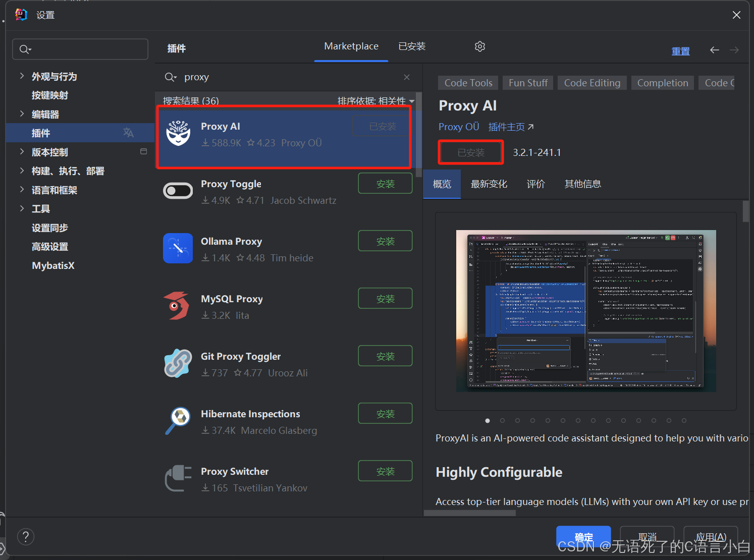The width and height of the screenshot is (754, 560).
Task: Expand the 外观与行为 tree section
Action: tap(22, 76)
